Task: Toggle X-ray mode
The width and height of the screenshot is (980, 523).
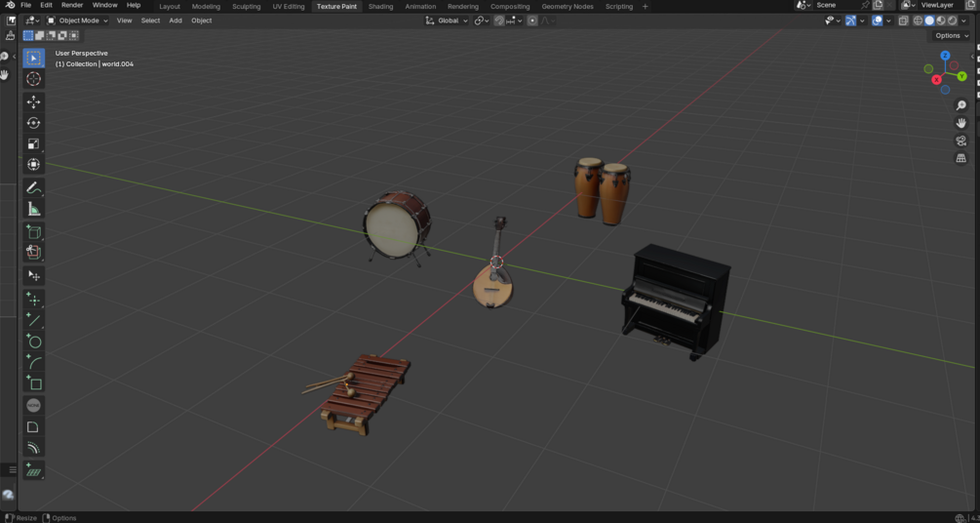Action: click(x=903, y=20)
